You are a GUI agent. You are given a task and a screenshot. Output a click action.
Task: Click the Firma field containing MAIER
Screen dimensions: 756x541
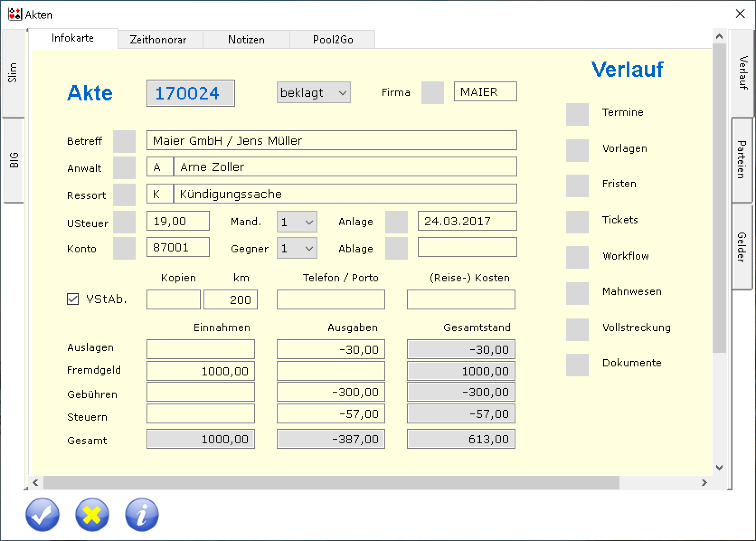(486, 92)
